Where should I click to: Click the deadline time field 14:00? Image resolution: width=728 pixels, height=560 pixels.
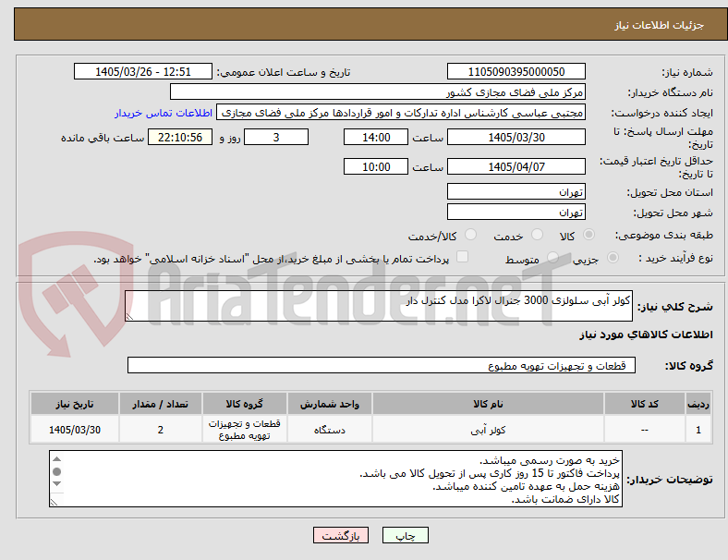[x=376, y=138]
